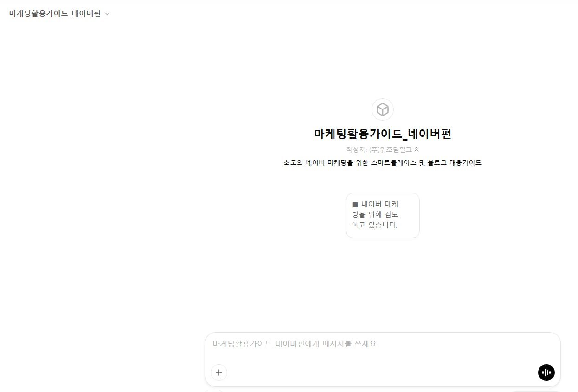
Task: Open the 마케팅활용가이드_네이버편 title dropdown
Action: point(59,13)
